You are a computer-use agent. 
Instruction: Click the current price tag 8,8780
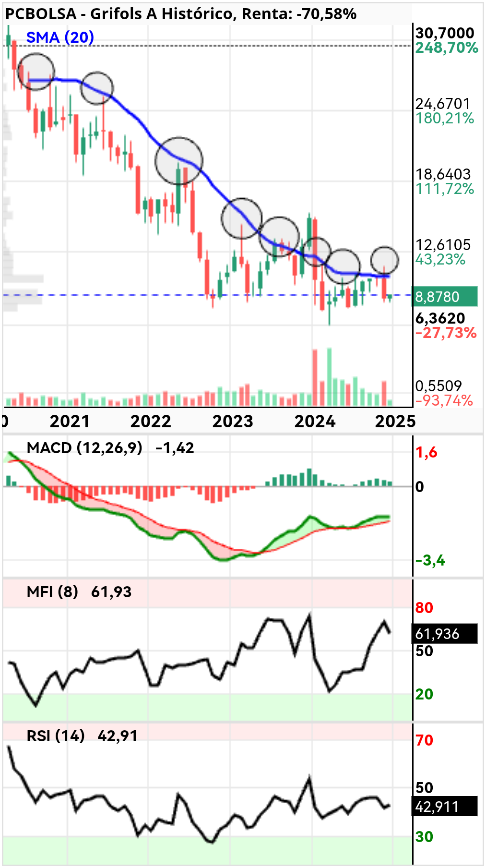click(x=445, y=296)
